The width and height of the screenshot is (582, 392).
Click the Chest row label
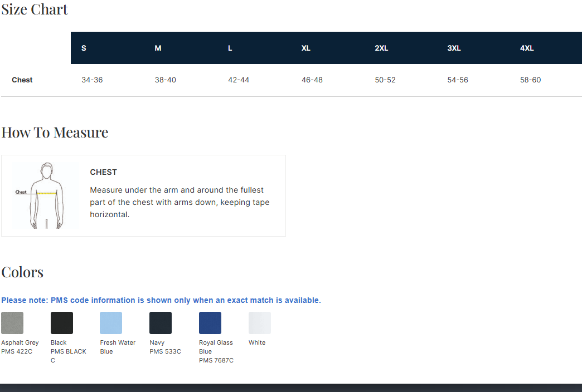pyautogui.click(x=22, y=80)
